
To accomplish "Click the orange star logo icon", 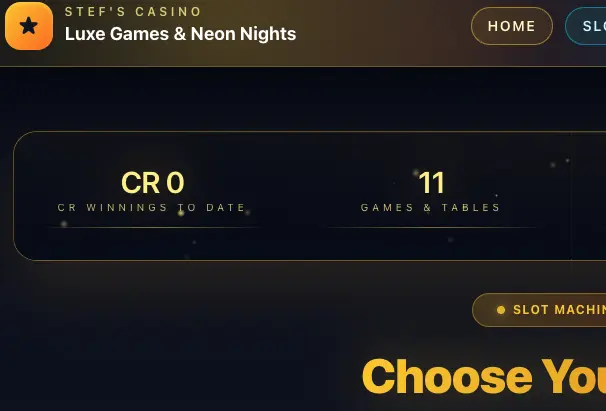I will [x=28, y=26].
